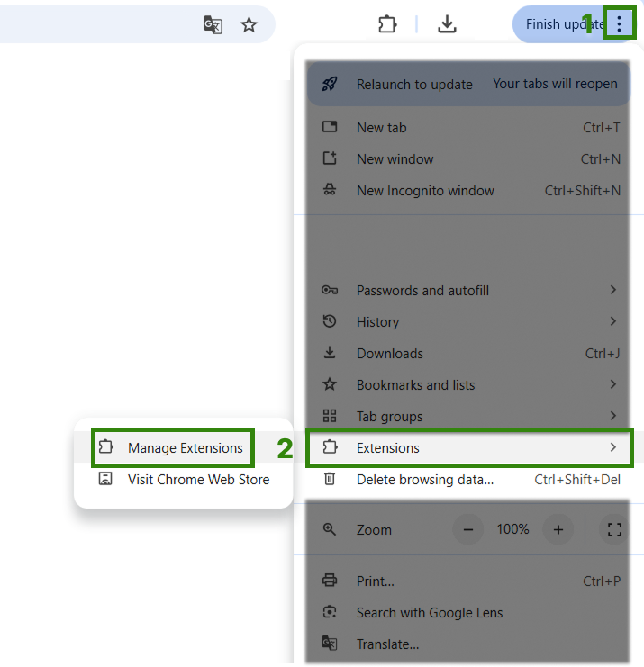Expand the Passwords and autofill chevron

(x=613, y=290)
